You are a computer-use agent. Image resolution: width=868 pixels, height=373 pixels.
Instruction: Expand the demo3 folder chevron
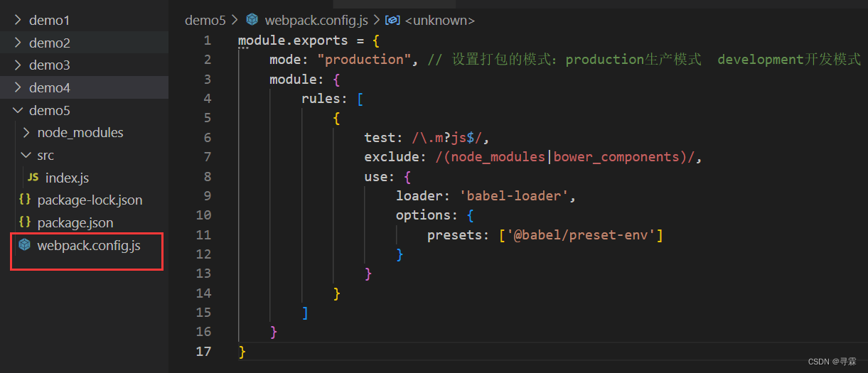(18, 65)
